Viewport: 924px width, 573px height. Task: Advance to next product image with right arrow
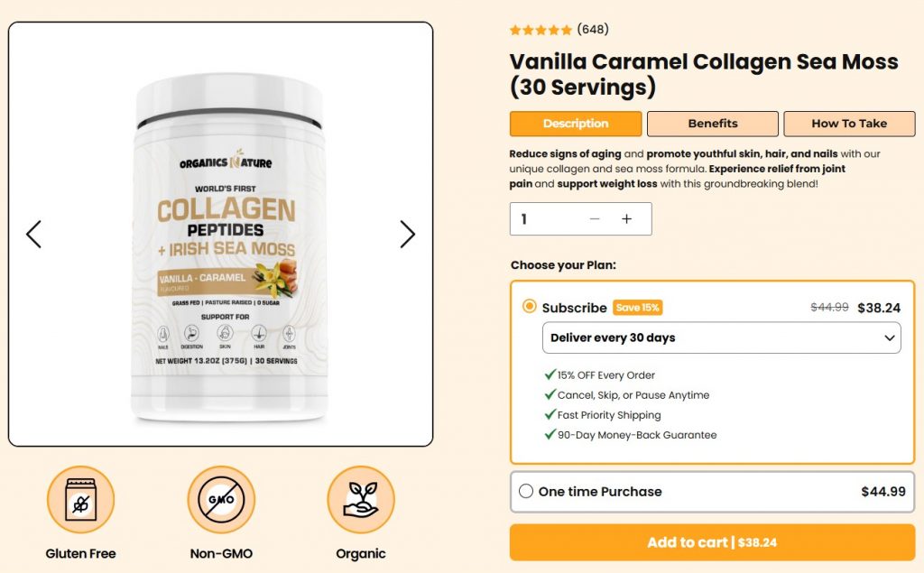pyautogui.click(x=407, y=234)
